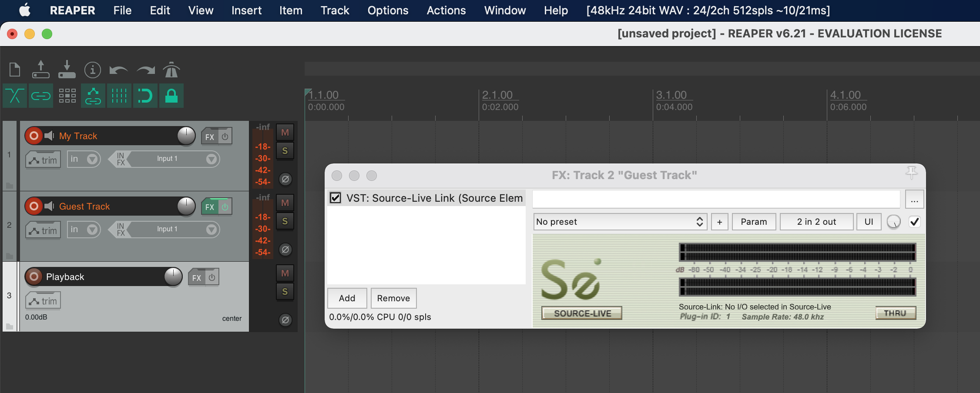
Task: Toggle Snap magnet-style icon
Action: tap(145, 96)
